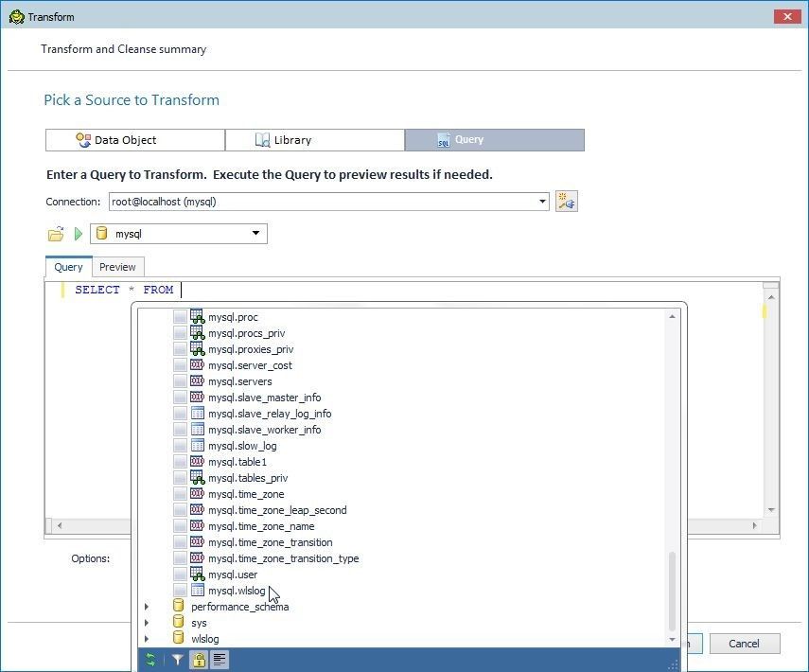The width and height of the screenshot is (809, 672).
Task: Click the mysql.server_cost table icon
Action: [x=197, y=365]
